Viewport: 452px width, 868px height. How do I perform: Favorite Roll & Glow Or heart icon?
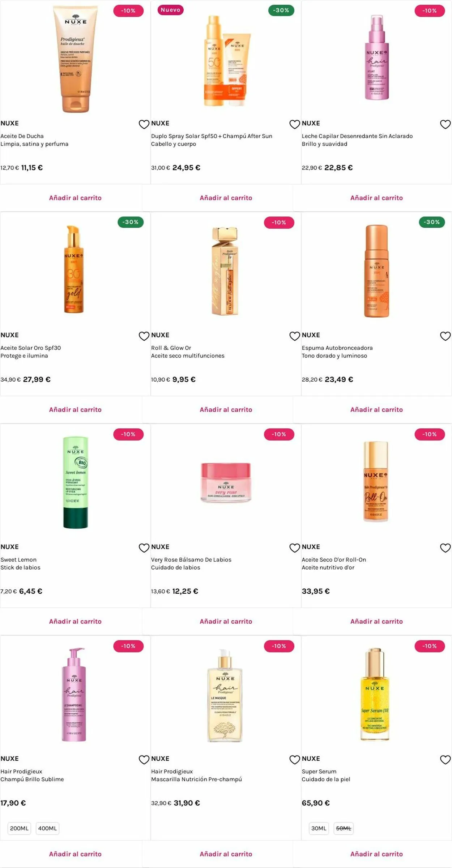point(295,336)
